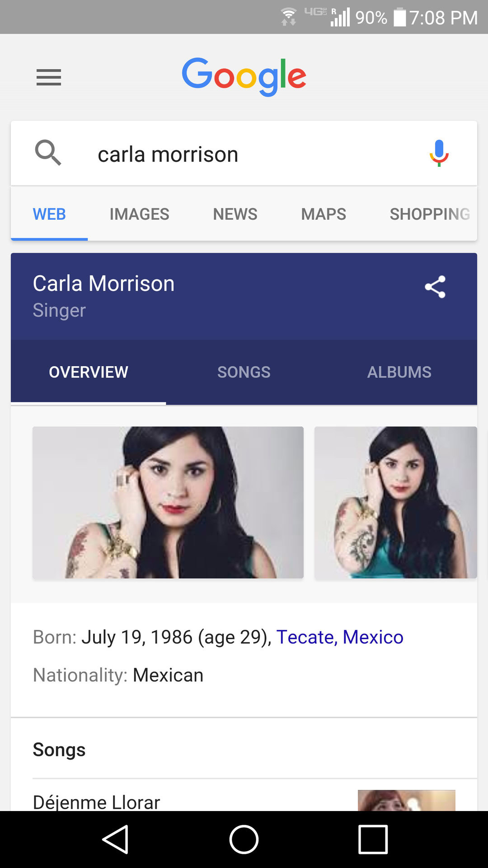
Task: Open the first Carla Morrison photo
Action: point(168,502)
